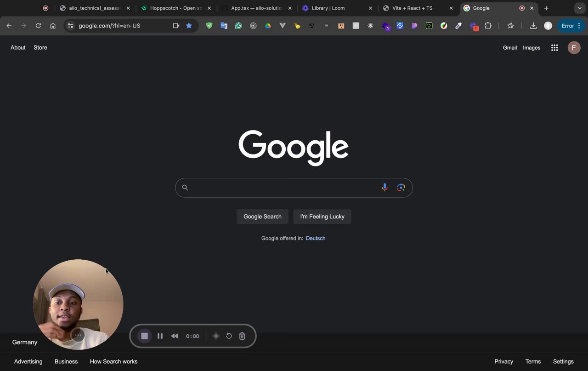The image size is (588, 371).
Task: Click the Loom drag-handle dots icon
Action: coord(216,336)
